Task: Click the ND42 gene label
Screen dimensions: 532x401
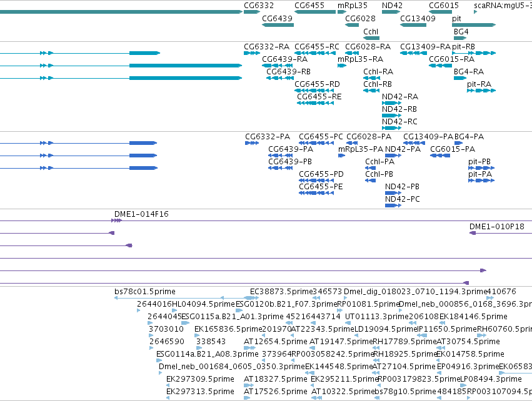Action: click(x=392, y=6)
